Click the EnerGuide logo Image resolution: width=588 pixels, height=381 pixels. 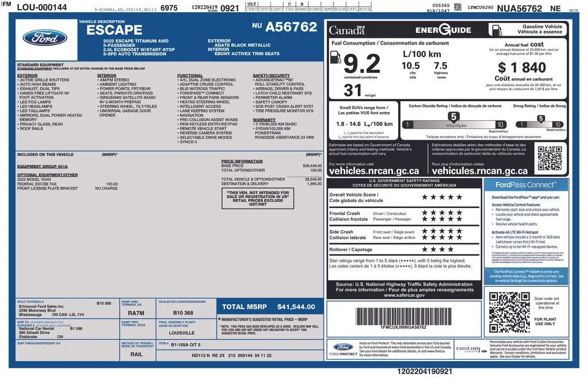tap(443, 30)
